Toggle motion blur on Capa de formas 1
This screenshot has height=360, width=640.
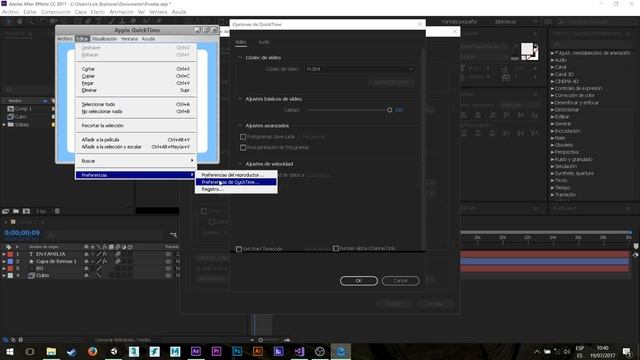(118, 261)
